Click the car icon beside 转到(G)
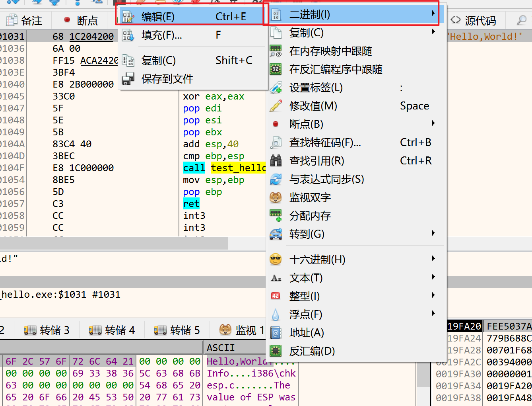Image resolution: width=532 pixels, height=406 pixels. 276,234
